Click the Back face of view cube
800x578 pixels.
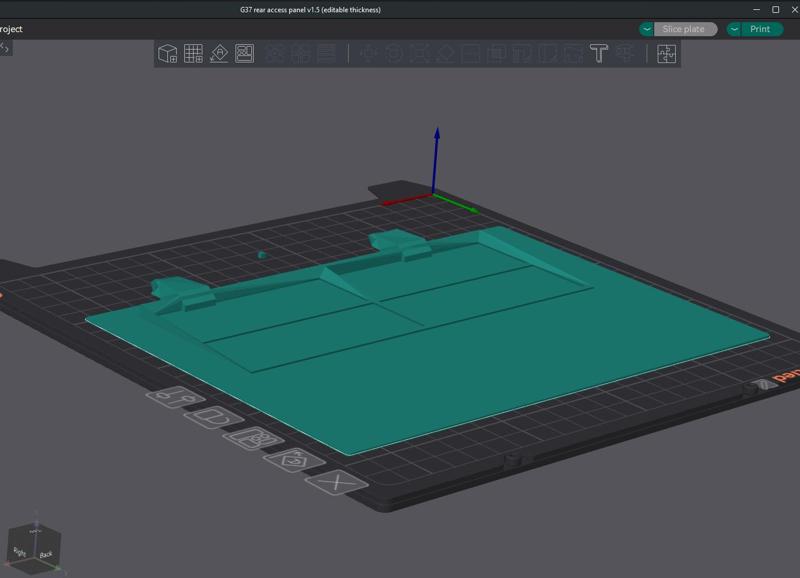tap(46, 553)
